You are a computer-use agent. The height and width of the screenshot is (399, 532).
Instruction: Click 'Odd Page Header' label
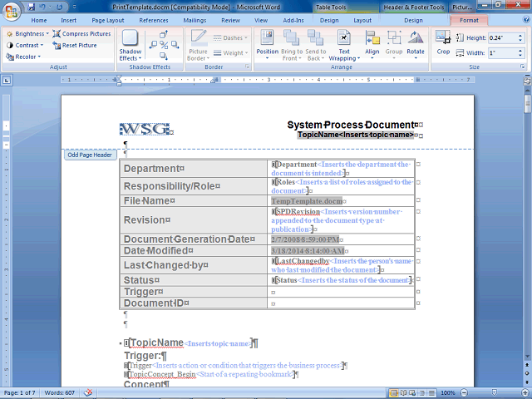click(90, 155)
